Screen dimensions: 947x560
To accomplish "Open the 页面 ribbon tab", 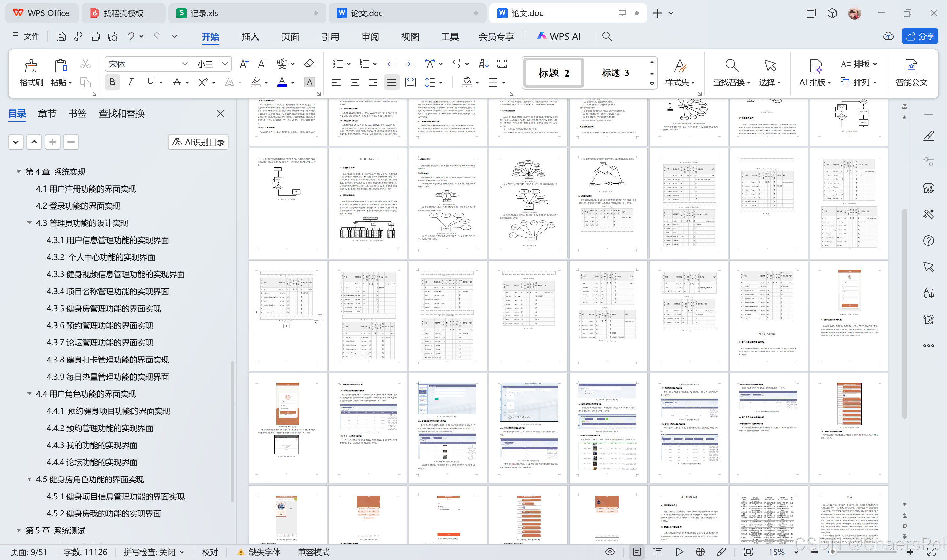I will click(290, 36).
